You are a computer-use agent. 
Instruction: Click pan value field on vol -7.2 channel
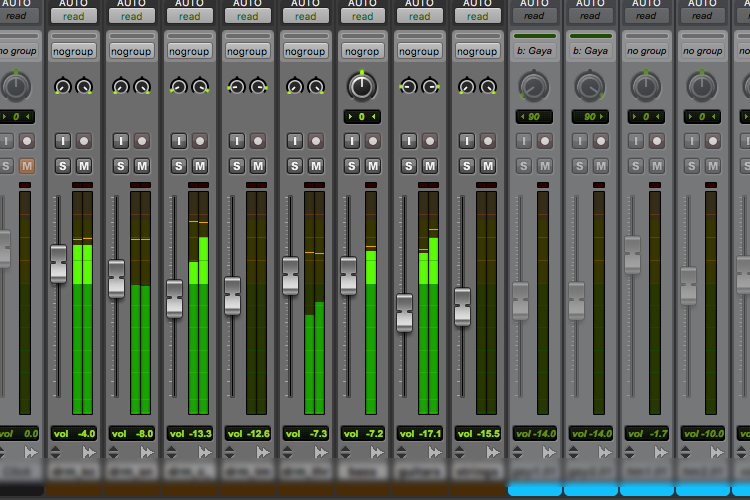click(x=362, y=117)
